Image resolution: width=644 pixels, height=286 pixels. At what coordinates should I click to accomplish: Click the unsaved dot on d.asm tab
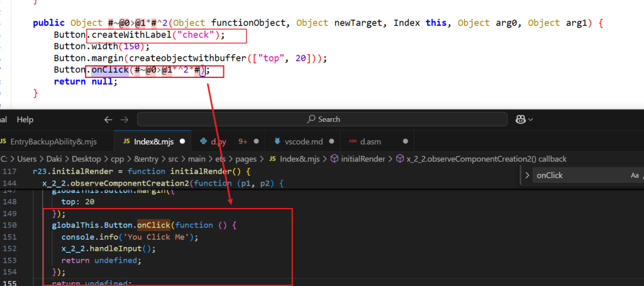tap(406, 141)
